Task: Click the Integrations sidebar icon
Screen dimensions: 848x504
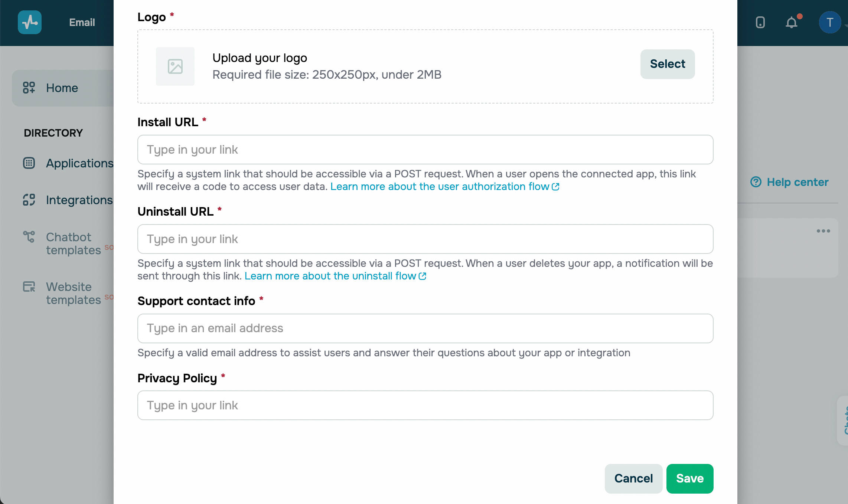Action: (29, 200)
